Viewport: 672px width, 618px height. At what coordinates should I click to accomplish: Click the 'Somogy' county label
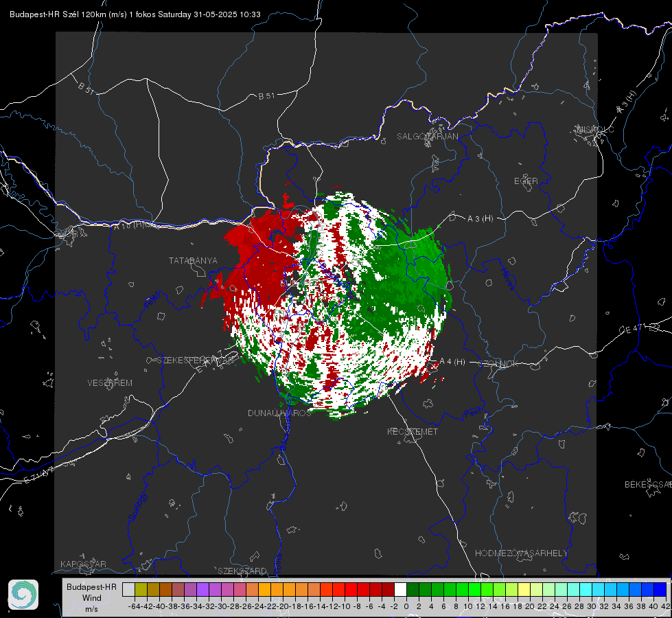138,507
